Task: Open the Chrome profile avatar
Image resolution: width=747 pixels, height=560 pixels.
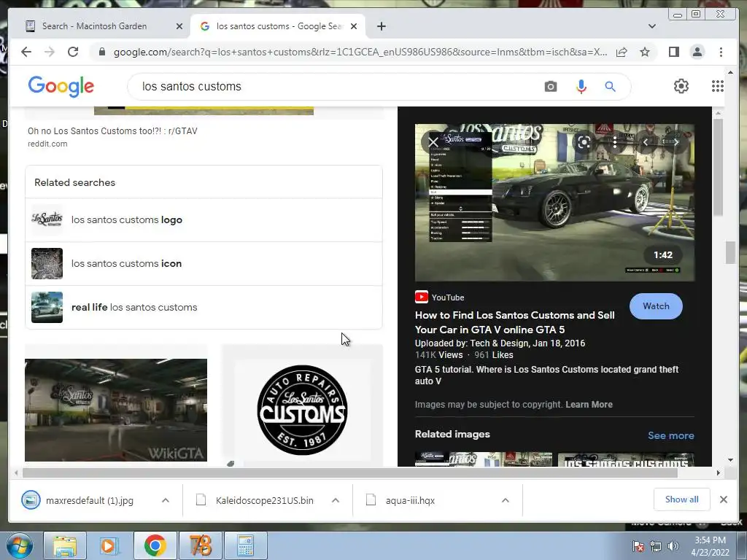Action: 697,52
